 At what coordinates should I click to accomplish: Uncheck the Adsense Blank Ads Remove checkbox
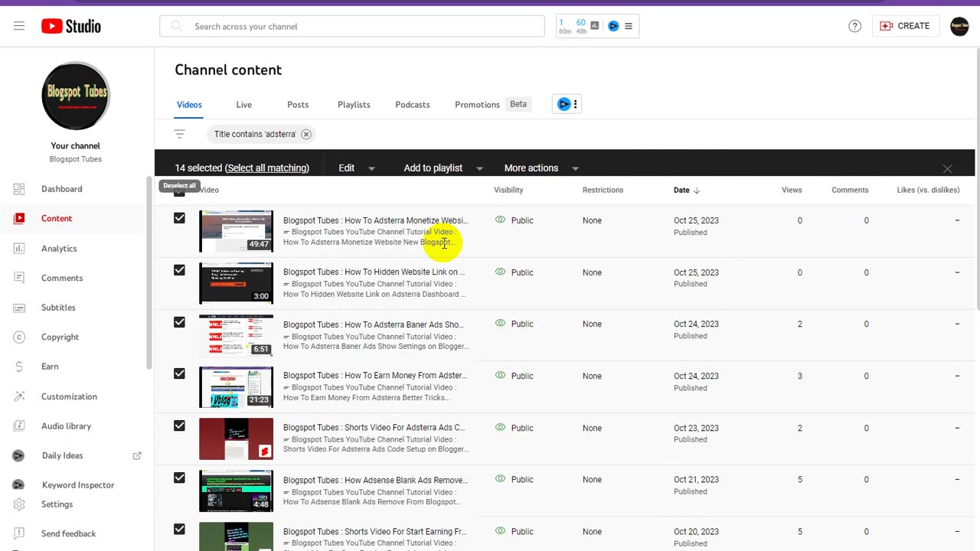(x=179, y=478)
